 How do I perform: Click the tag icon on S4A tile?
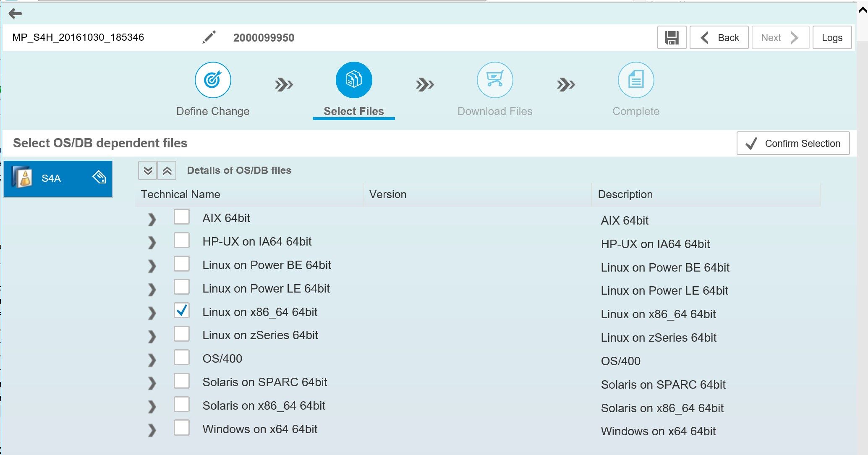(99, 178)
